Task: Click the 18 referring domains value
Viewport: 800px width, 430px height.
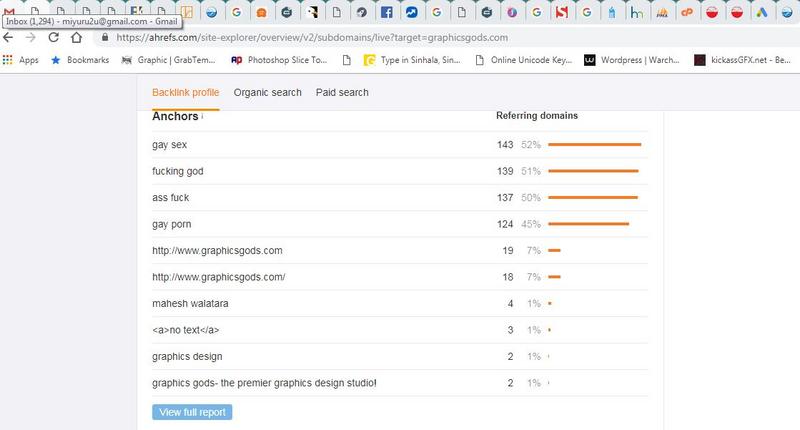Action: [508, 277]
